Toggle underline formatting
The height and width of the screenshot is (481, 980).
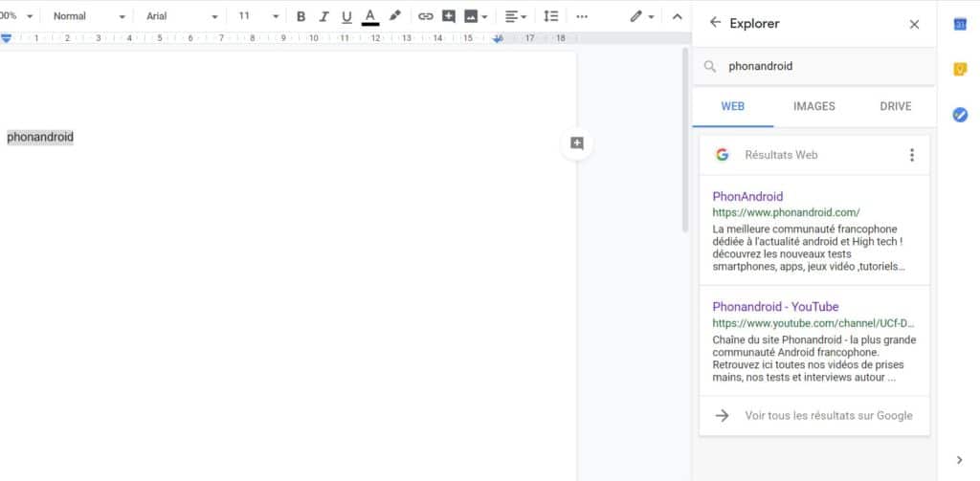point(346,17)
